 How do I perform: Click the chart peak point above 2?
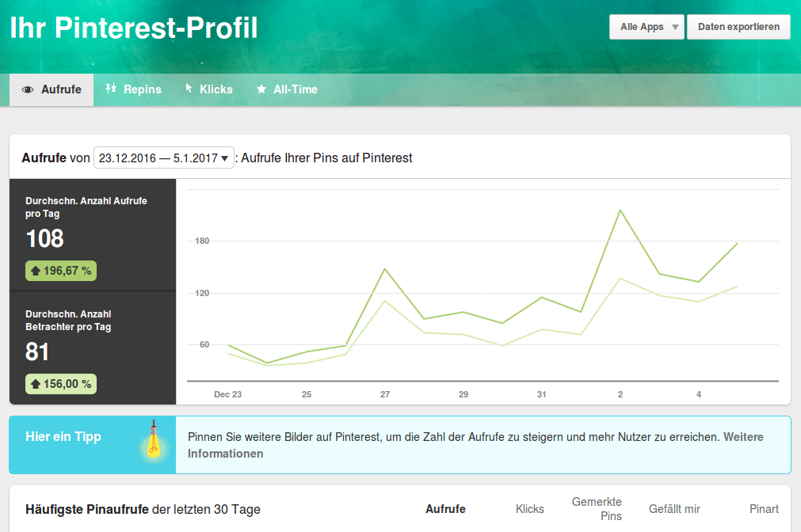tap(620, 210)
